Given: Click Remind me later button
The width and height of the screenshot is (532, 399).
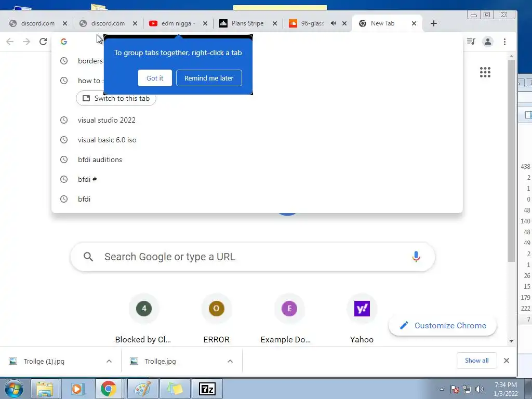Looking at the screenshot, I should (209, 78).
